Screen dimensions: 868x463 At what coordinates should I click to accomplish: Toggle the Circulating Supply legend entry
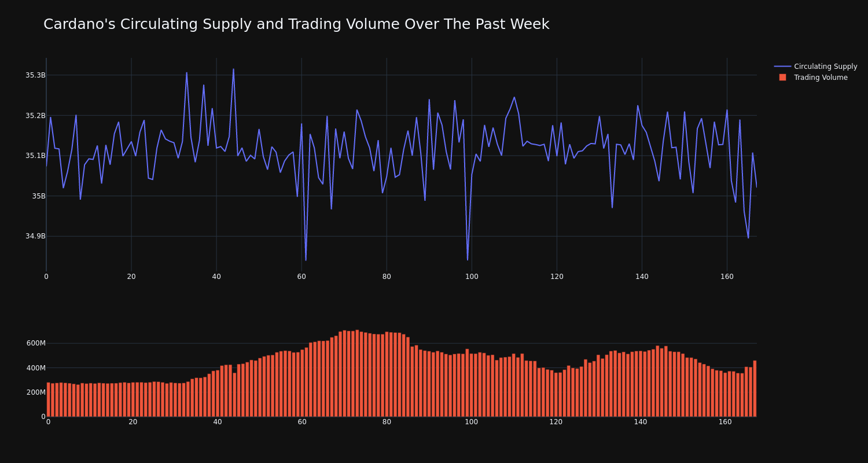(815, 67)
